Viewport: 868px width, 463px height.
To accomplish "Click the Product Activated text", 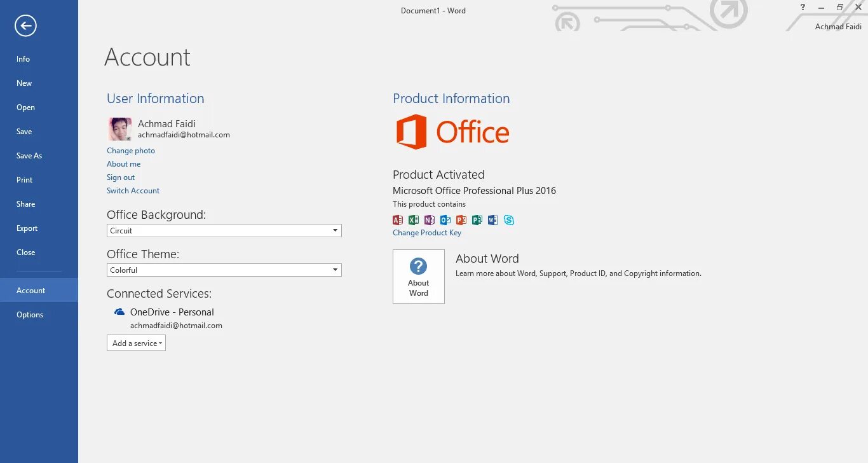I will (438, 174).
